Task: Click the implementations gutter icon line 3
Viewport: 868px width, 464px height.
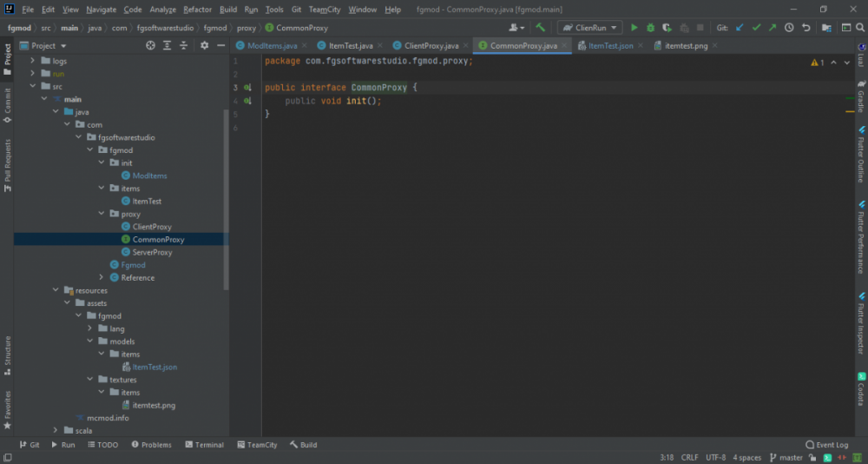Action: click(247, 88)
